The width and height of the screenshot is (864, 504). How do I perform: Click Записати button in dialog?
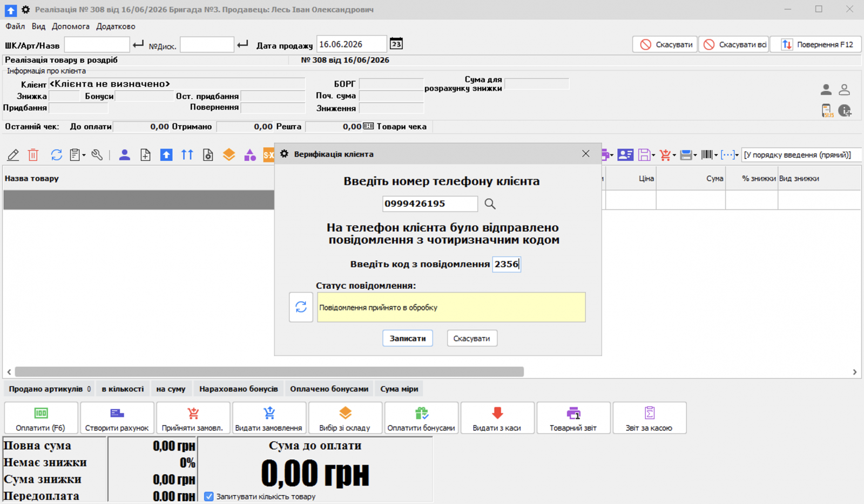point(408,338)
